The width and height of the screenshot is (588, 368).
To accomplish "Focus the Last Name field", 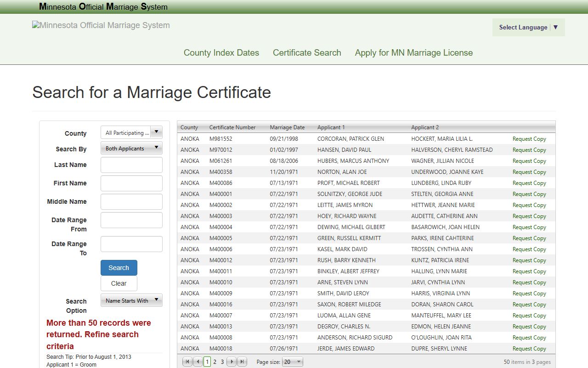I will click(x=131, y=165).
